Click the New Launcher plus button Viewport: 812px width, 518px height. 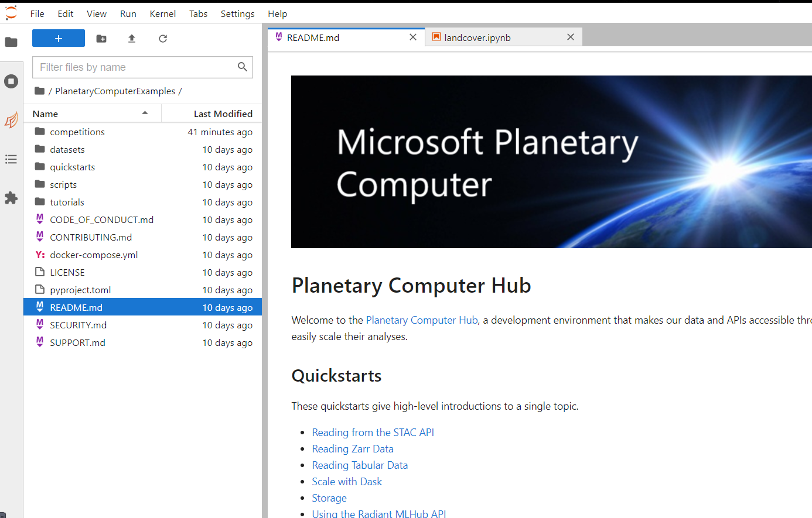pyautogui.click(x=58, y=38)
